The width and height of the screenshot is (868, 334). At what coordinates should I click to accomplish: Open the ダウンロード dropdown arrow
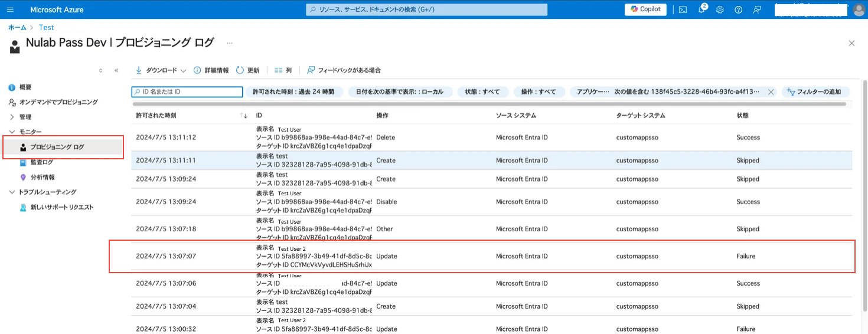point(183,70)
